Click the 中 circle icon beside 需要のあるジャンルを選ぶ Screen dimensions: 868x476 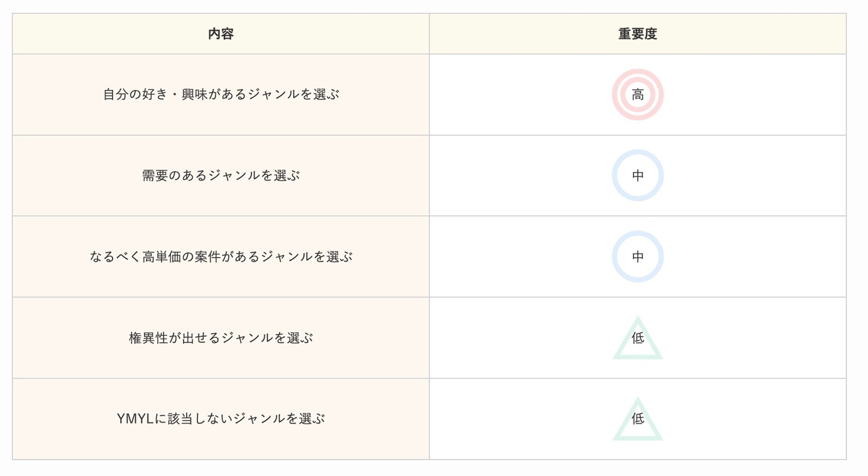pyautogui.click(x=637, y=176)
